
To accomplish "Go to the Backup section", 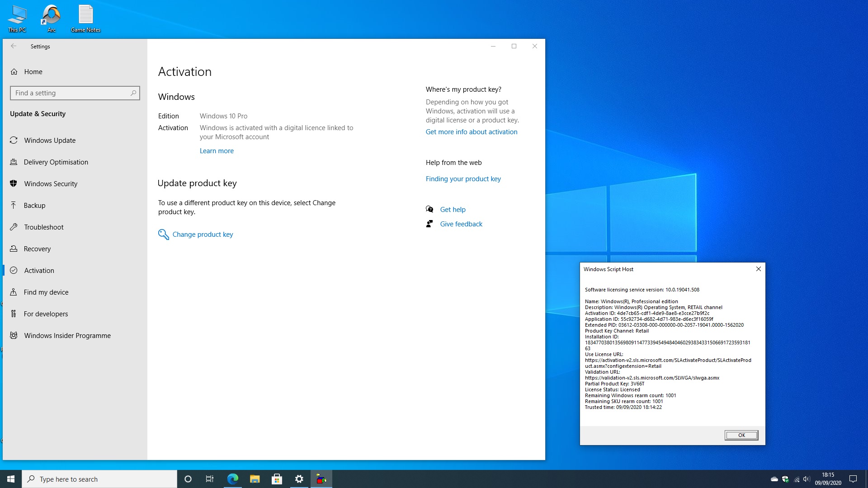I will click(x=34, y=205).
